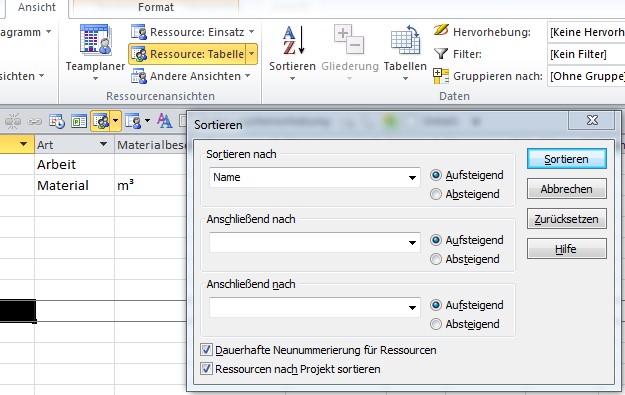This screenshot has width=625, height=395.
Task: Click the highlighted resource table toolbar icon
Action: click(x=101, y=121)
